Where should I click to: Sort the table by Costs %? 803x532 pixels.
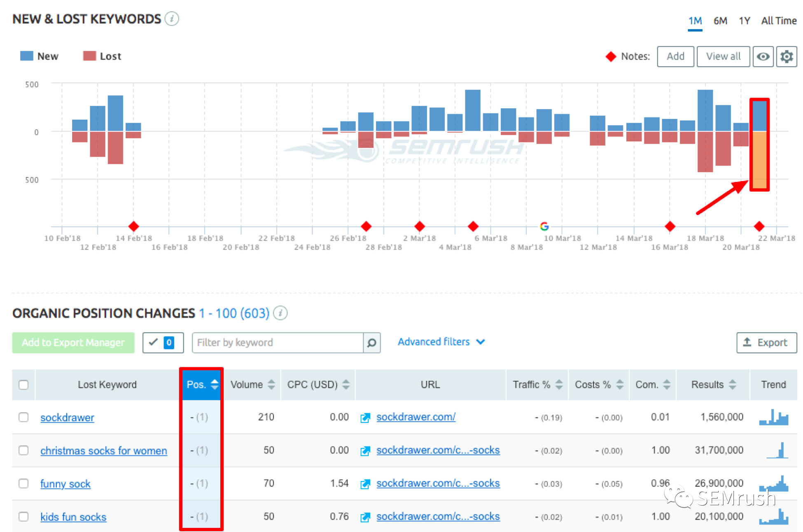click(x=599, y=385)
